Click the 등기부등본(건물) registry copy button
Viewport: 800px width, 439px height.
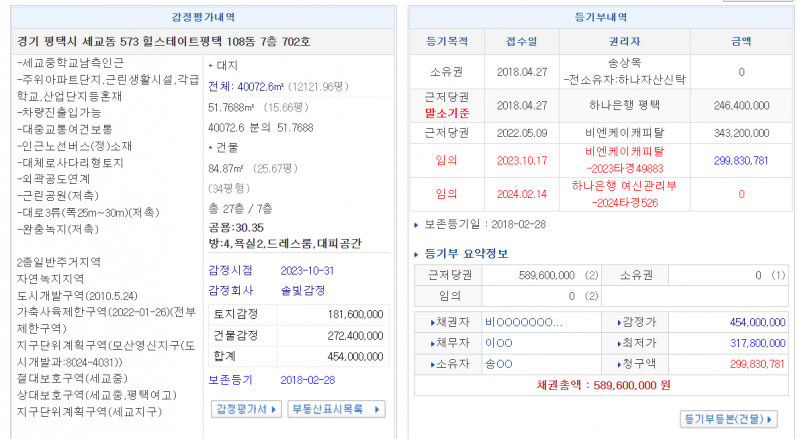(728, 419)
